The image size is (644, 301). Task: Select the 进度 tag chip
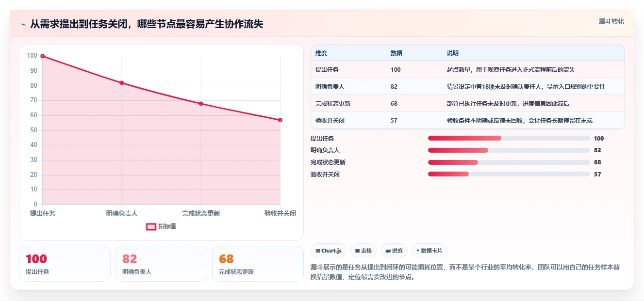click(394, 251)
